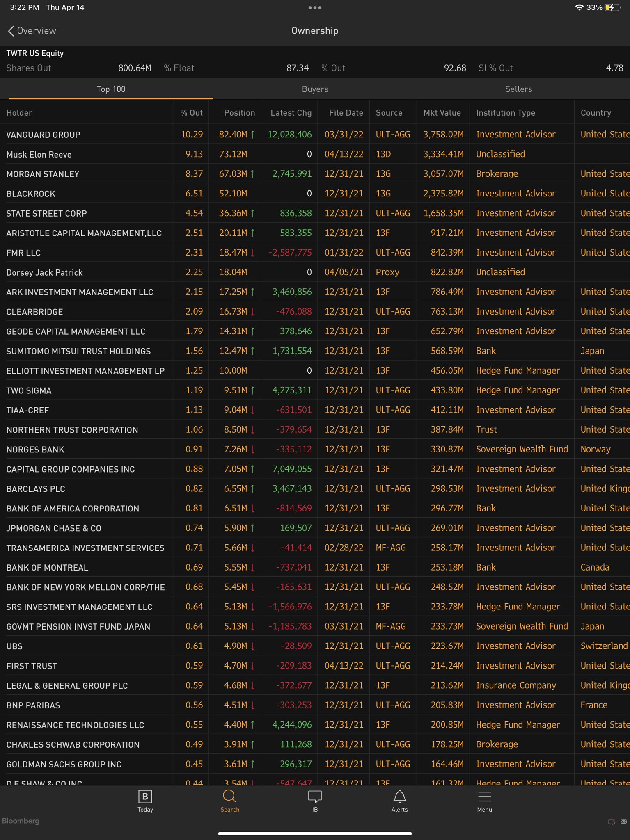Select the CLEARBRIDGE holder row

coord(315,312)
